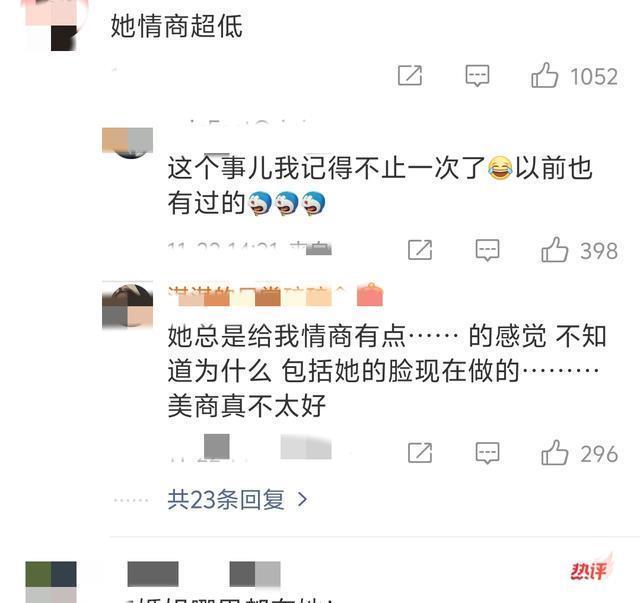This screenshot has height=603, width=640.
Task: Open replies for the 她情商超低 comment
Action: (x=477, y=76)
